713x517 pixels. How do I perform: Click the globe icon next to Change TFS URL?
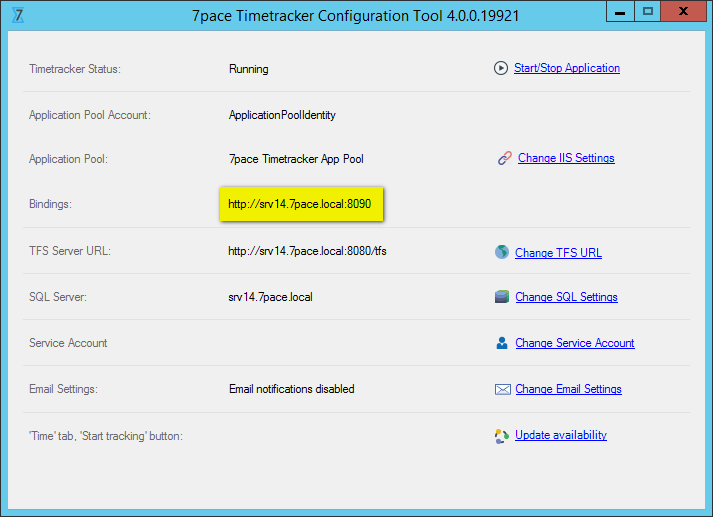pyautogui.click(x=502, y=252)
